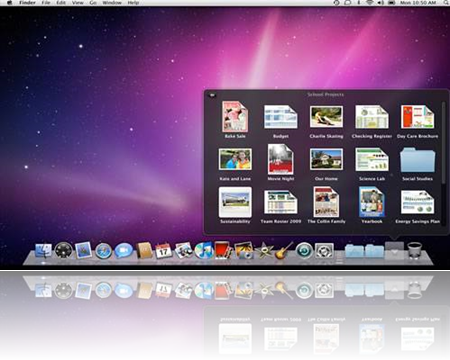Open the Help menu
The image size is (450, 360).
[133, 3]
